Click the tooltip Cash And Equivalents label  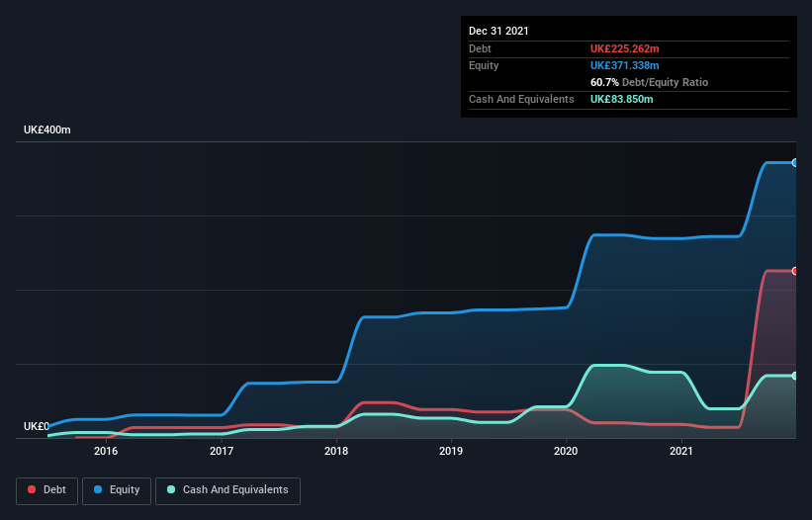pyautogui.click(x=521, y=99)
